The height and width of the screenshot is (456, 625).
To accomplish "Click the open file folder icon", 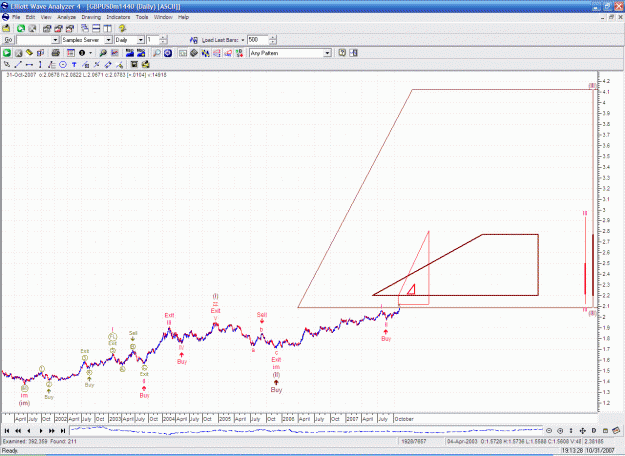I will [6, 28].
